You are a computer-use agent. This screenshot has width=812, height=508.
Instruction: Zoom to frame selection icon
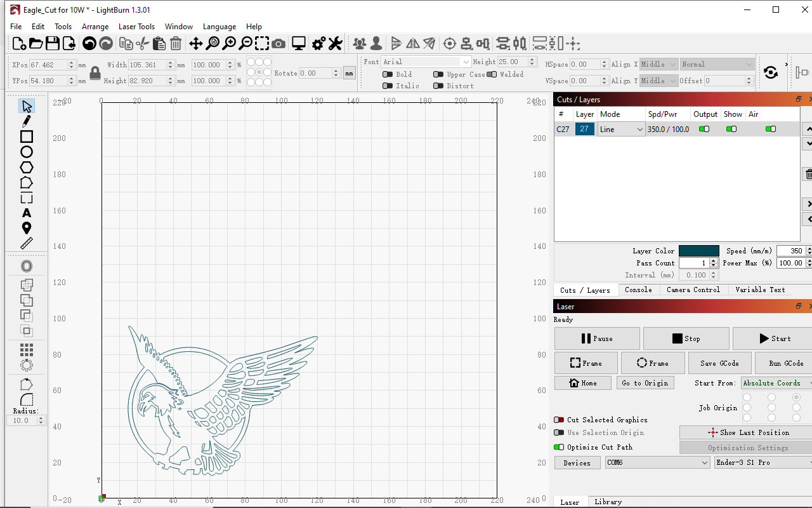coord(262,44)
